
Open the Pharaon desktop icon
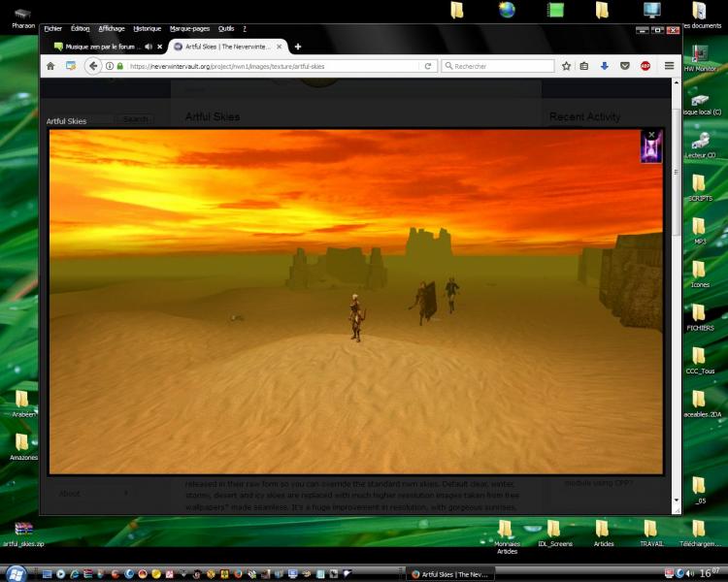pos(22,18)
